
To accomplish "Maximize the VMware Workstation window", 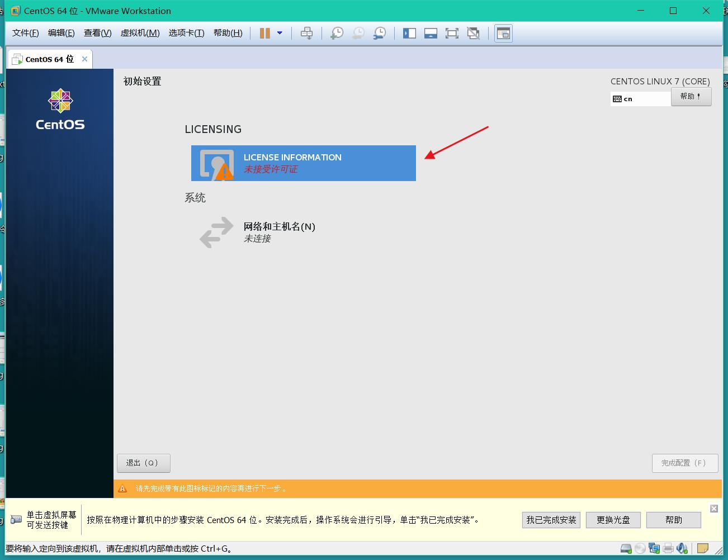I will click(673, 11).
